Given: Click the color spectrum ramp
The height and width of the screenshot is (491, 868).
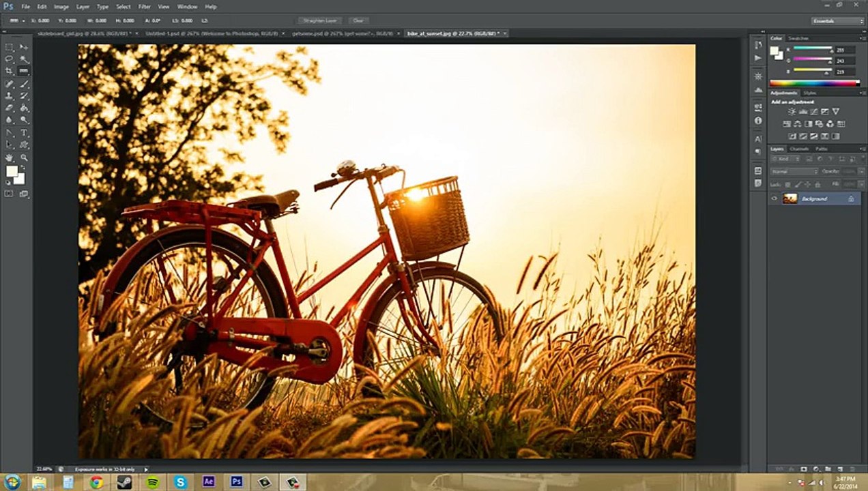Looking at the screenshot, I should (815, 83).
